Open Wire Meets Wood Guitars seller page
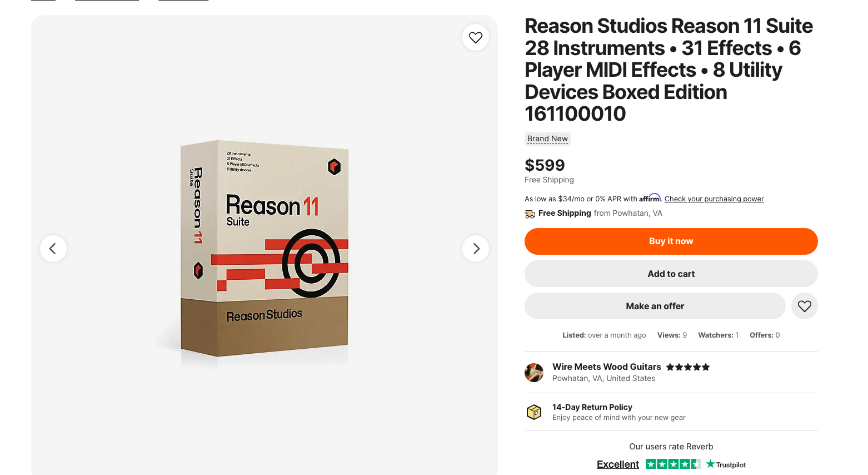The height and width of the screenshot is (475, 868). click(x=606, y=367)
